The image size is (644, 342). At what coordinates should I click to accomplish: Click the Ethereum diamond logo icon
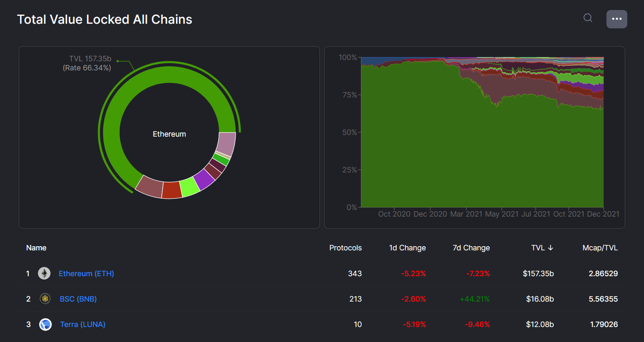(44, 273)
